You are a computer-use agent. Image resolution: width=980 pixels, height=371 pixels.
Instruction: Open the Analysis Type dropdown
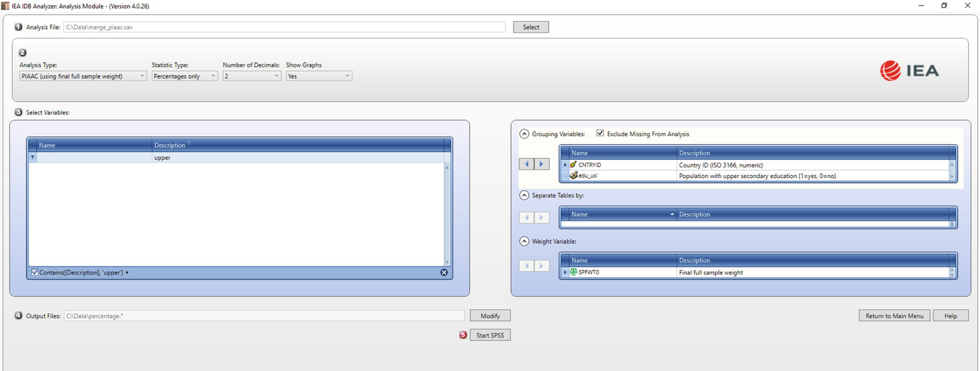[83, 76]
